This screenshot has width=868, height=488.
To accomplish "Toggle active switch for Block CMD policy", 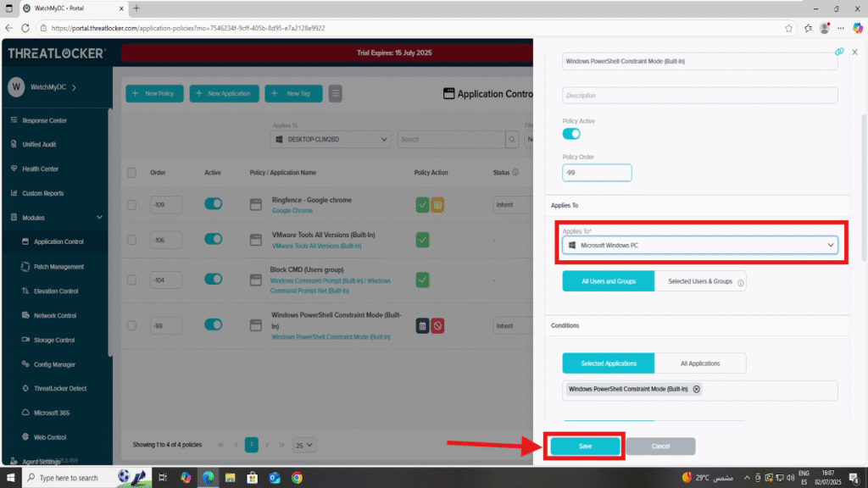I will tap(213, 279).
